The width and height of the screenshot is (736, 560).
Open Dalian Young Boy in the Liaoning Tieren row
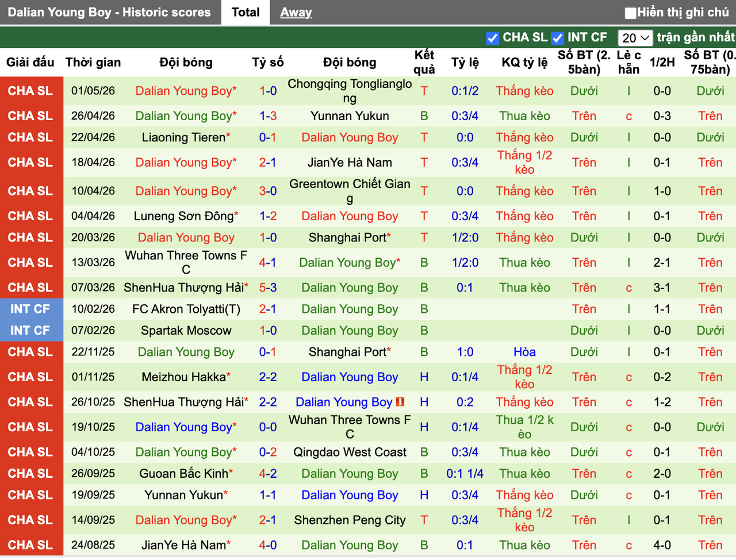point(350,137)
